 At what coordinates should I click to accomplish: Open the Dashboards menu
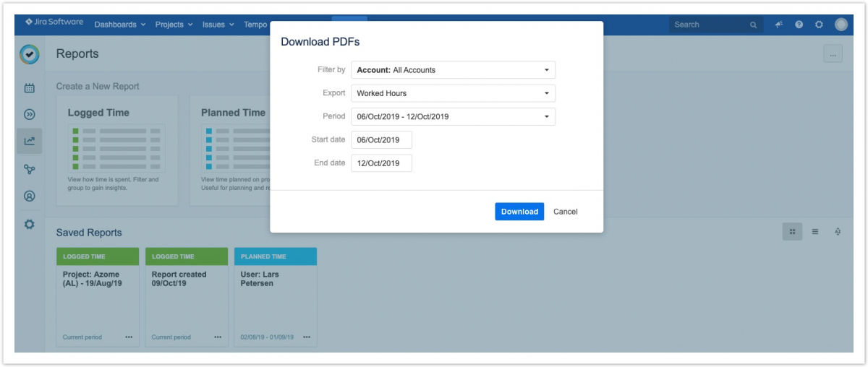[120, 25]
